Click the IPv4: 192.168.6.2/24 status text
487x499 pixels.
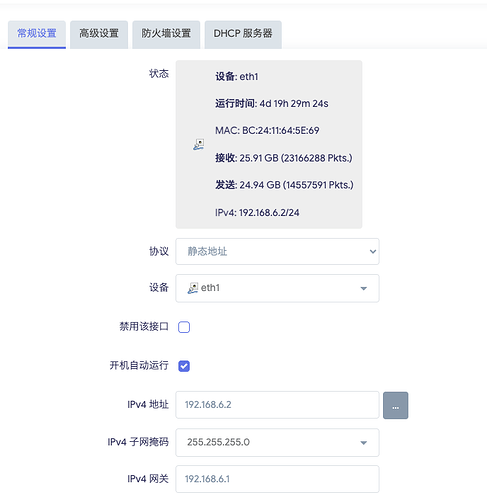pos(257,213)
